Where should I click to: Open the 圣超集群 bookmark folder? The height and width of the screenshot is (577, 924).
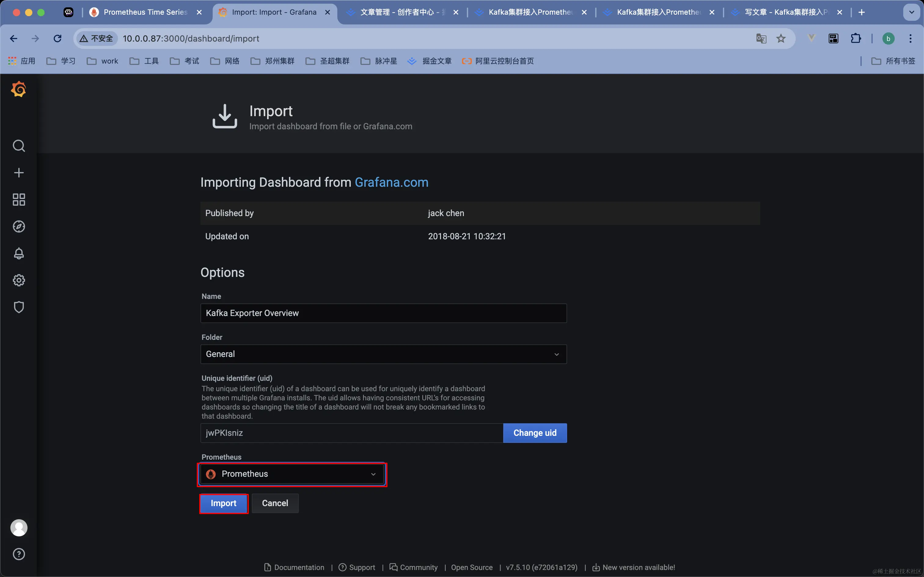click(x=327, y=61)
